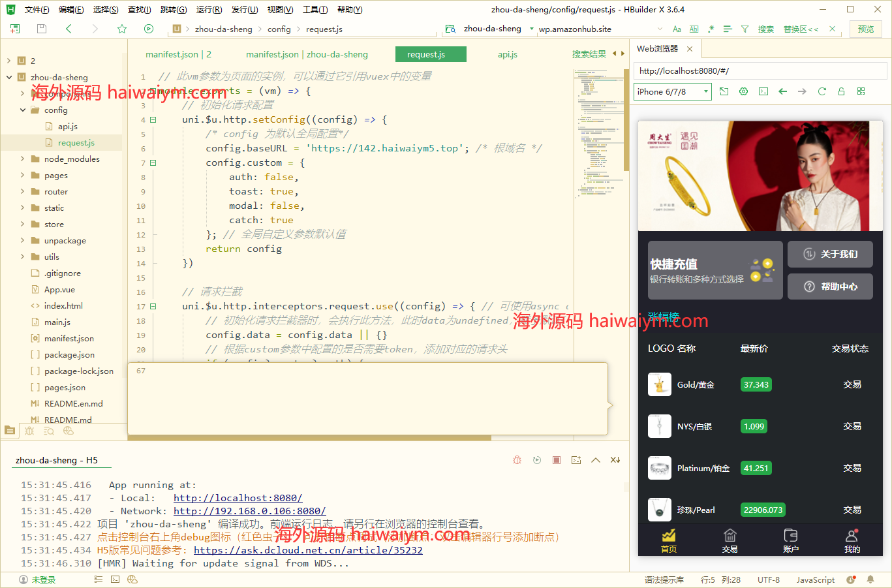Click the red debug bug icon in console
Screen dimensions: 892x588
point(517,460)
